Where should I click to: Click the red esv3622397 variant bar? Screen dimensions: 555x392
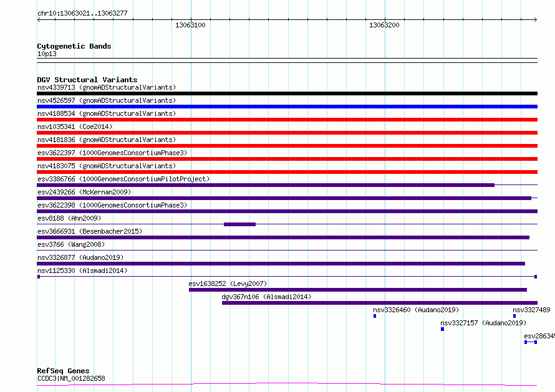(287, 159)
